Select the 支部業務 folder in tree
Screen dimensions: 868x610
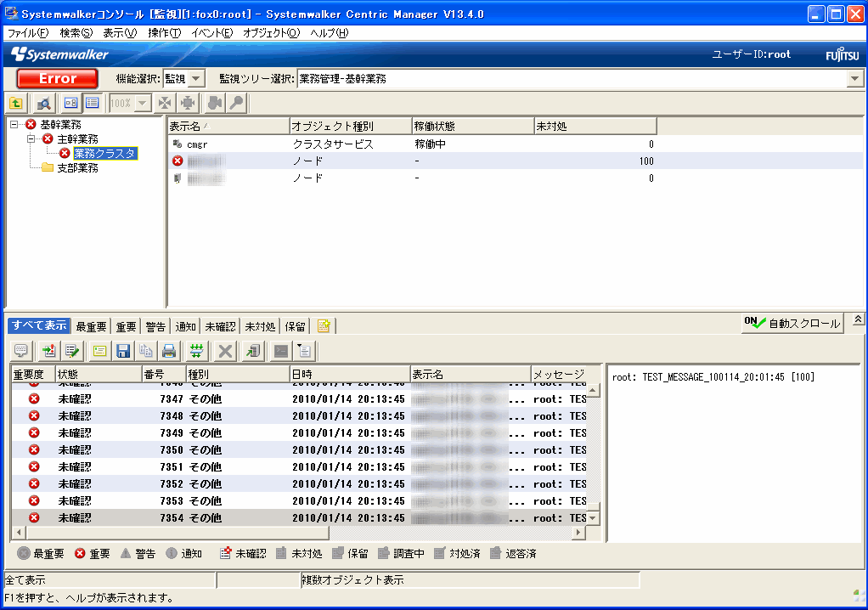coord(77,167)
